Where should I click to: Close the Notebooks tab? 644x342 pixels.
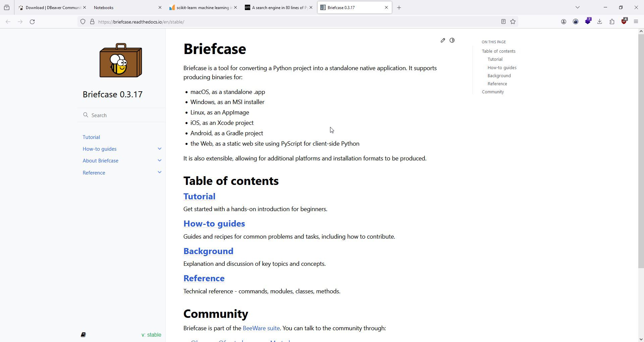click(x=160, y=7)
